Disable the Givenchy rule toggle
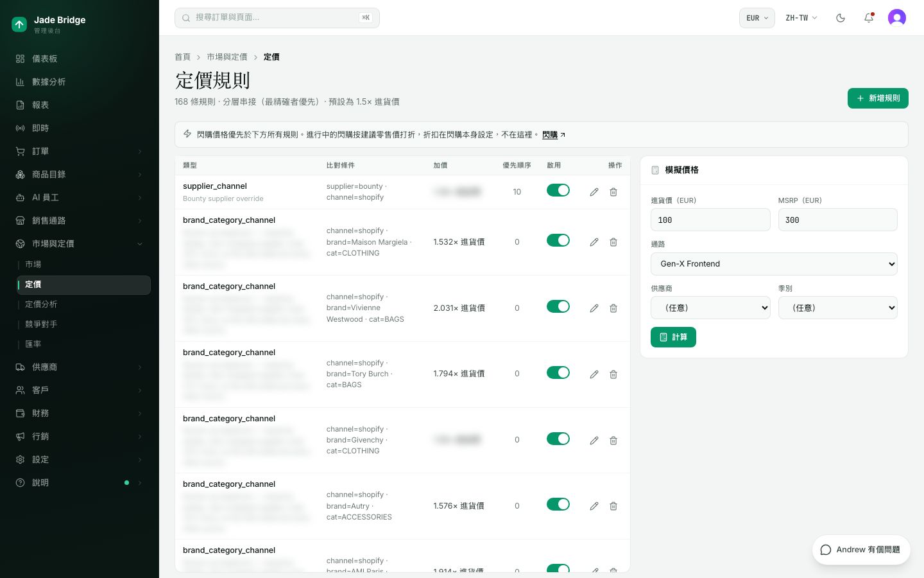Screen dimensions: 924x578 click(558, 439)
